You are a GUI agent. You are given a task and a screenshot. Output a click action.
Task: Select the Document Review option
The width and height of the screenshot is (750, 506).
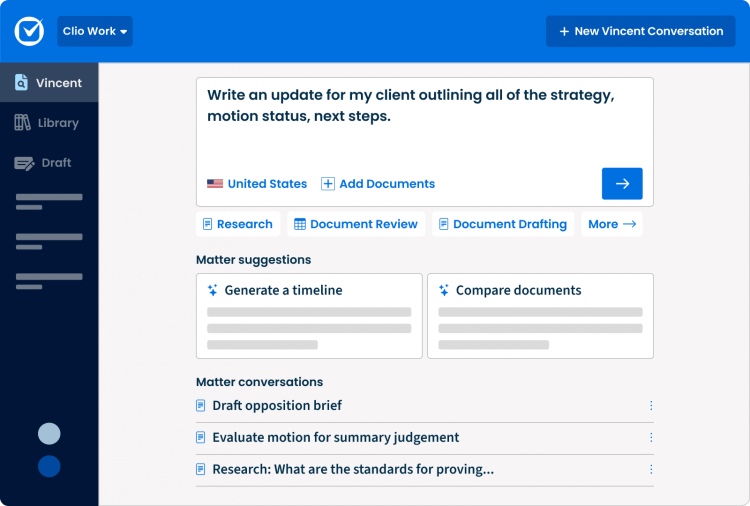(x=356, y=224)
